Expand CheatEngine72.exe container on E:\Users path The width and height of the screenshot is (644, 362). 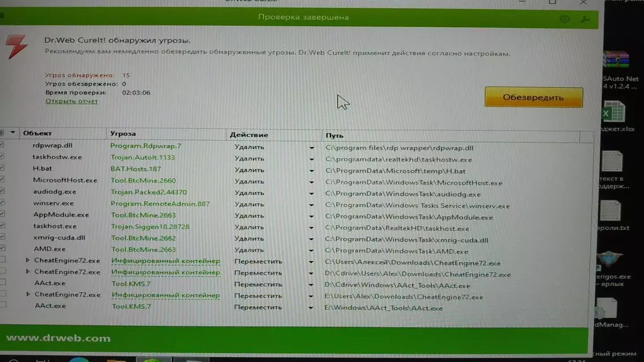[x=28, y=294]
